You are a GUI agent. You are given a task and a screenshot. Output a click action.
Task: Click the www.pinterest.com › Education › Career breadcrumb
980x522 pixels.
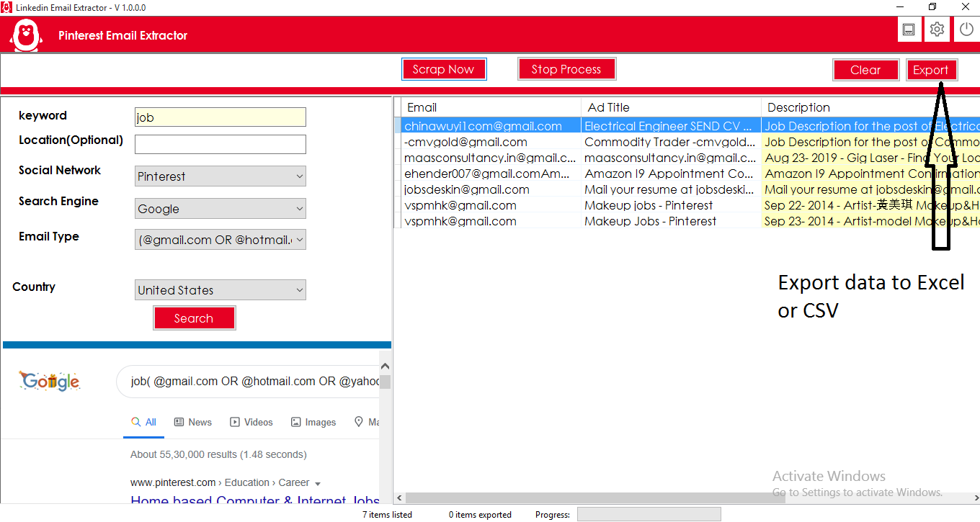coord(220,482)
